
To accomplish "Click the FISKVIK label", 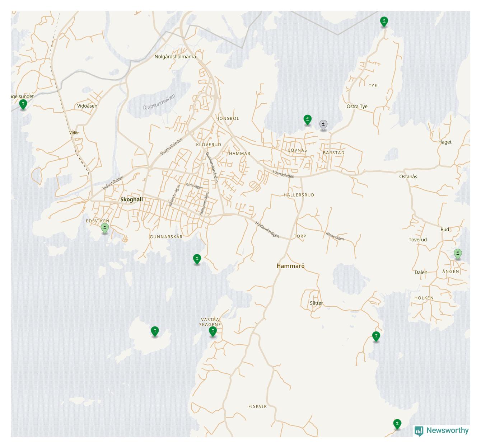I will click(x=258, y=406).
